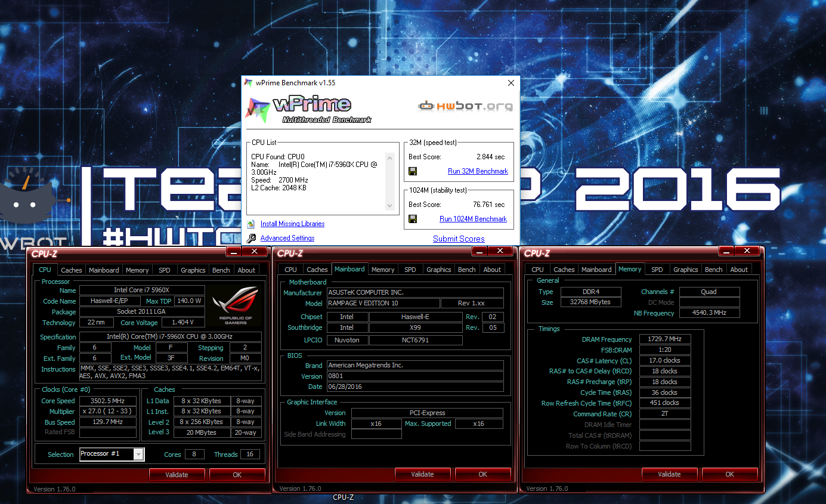Click floppy save icon beside Run 32M Benchmark
Viewport: 826px width, 504px height.
click(412, 171)
